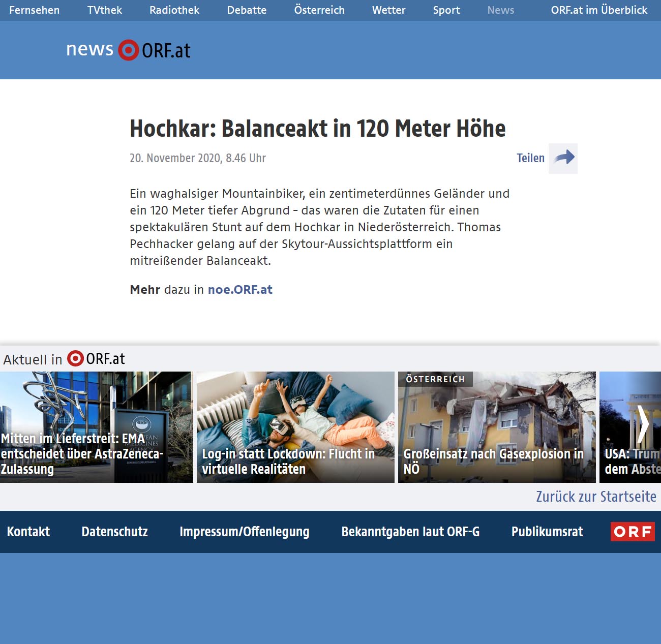Click the ÖSTERREICH category tag on the explosion story
This screenshot has width=661, height=644.
click(435, 379)
